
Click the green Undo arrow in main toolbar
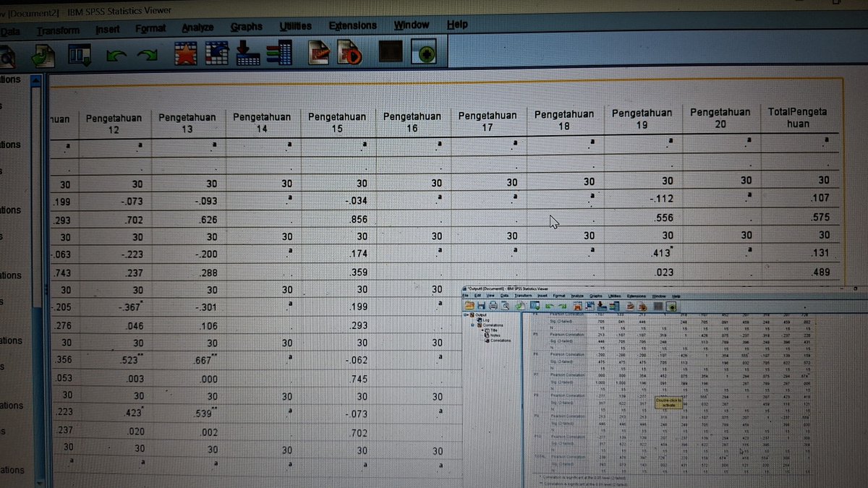[116, 55]
